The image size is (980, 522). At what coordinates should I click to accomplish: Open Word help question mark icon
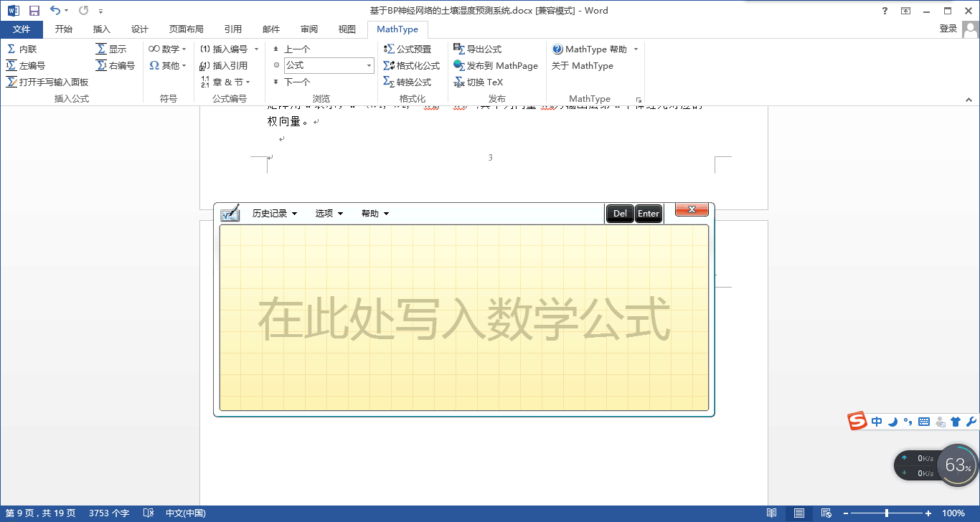(885, 11)
